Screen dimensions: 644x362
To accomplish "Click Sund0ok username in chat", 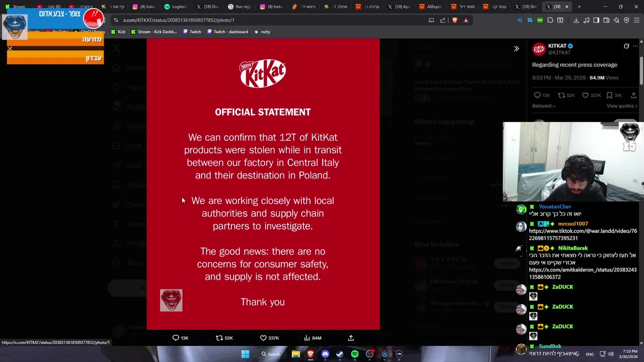I will point(549,346).
